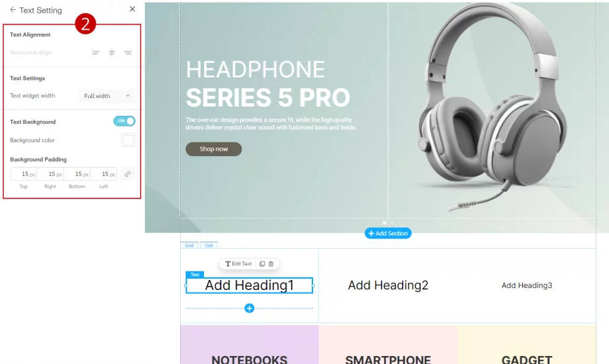The image size is (609, 364).
Task: Open the Background color swatch
Action: point(128,140)
